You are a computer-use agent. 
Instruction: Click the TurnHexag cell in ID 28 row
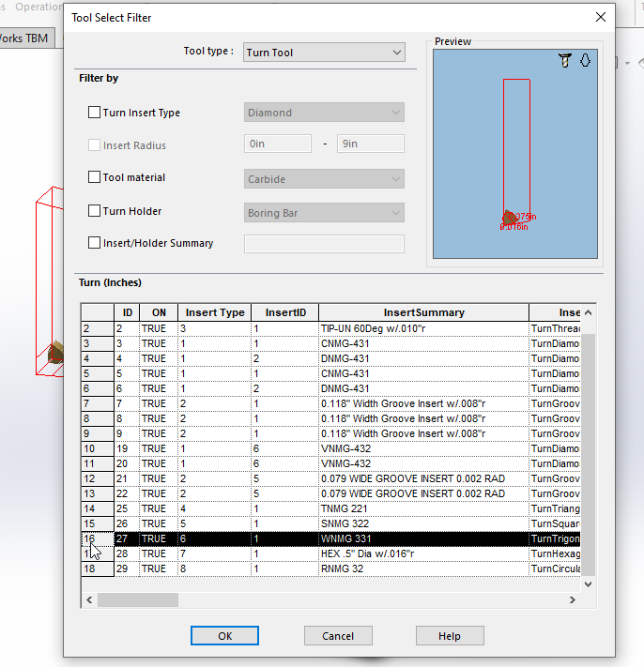(x=555, y=553)
